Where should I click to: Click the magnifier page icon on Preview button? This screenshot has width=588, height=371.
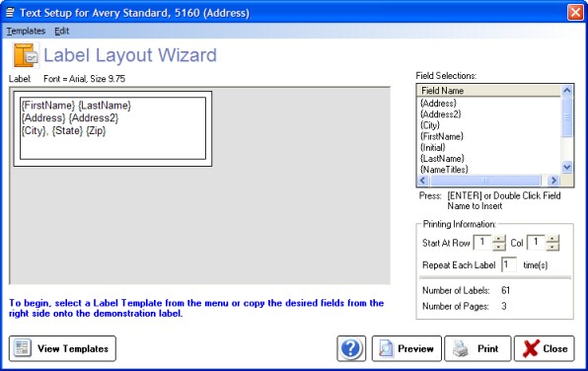pyautogui.click(x=386, y=348)
